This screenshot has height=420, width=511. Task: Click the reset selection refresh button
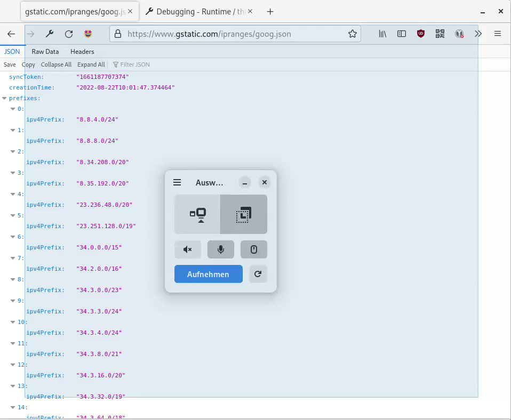258,274
